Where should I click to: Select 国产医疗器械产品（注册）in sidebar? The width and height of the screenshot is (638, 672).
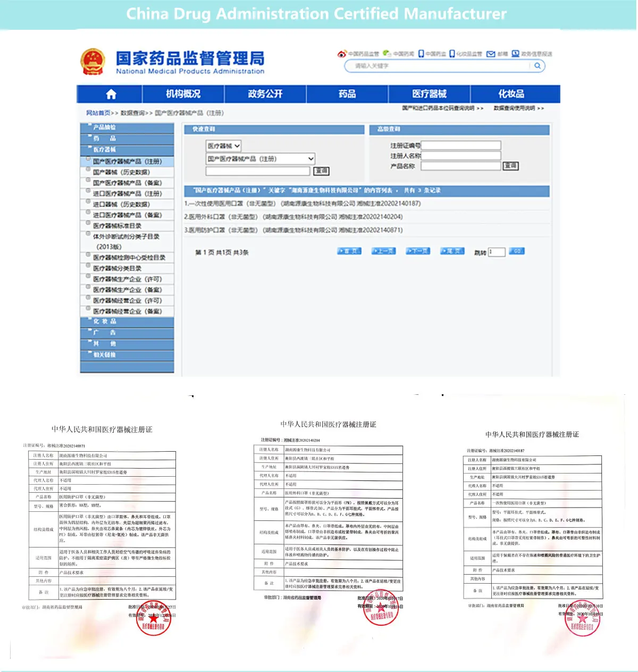(128, 161)
